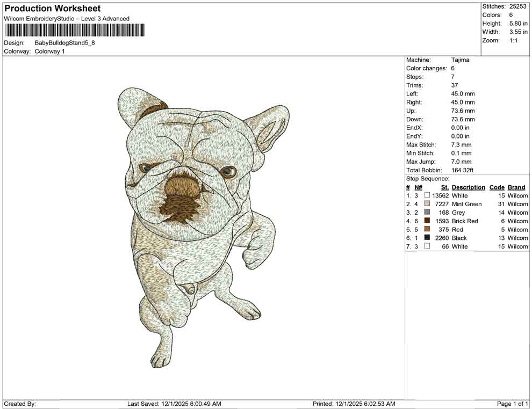The image size is (532, 409).
Task: Click the Min Stitch value '0.1 mm'
Action: 462,153
